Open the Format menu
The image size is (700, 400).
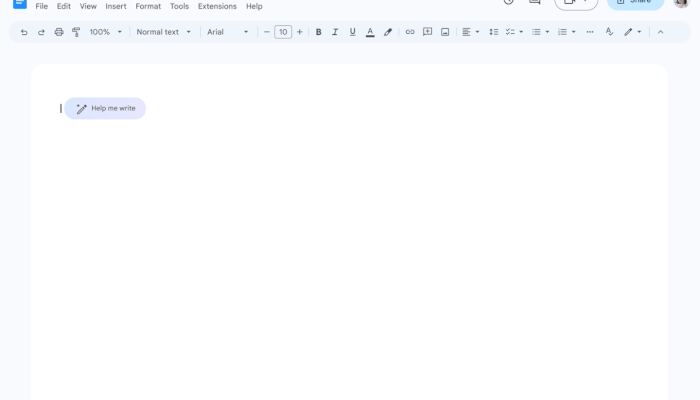tap(148, 6)
